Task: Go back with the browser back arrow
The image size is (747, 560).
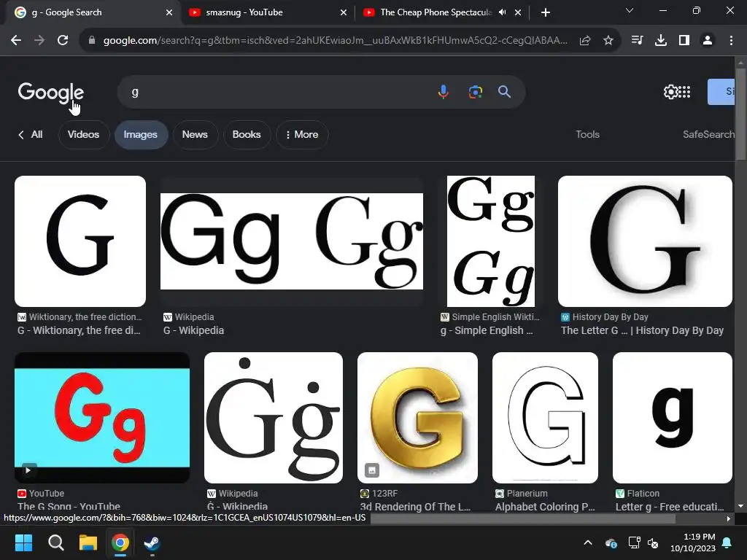Action: point(16,41)
